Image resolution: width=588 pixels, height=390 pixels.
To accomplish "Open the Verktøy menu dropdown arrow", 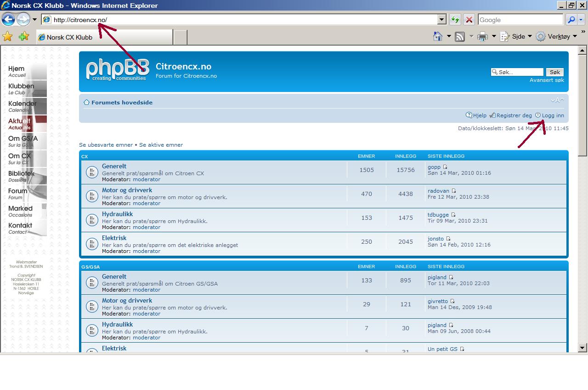I will click(575, 36).
